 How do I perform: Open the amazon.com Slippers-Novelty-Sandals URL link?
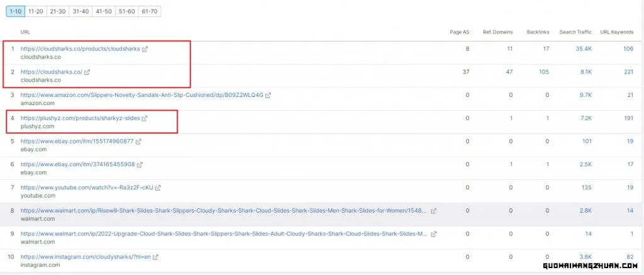(x=142, y=95)
